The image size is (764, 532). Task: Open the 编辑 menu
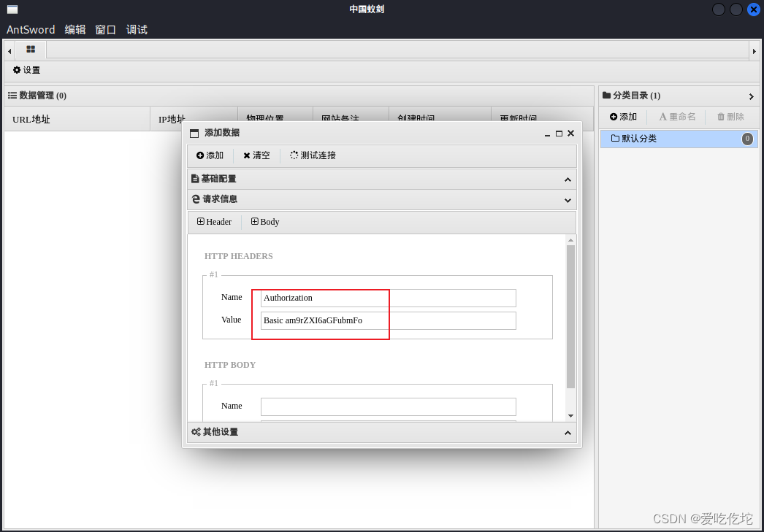[x=75, y=30]
